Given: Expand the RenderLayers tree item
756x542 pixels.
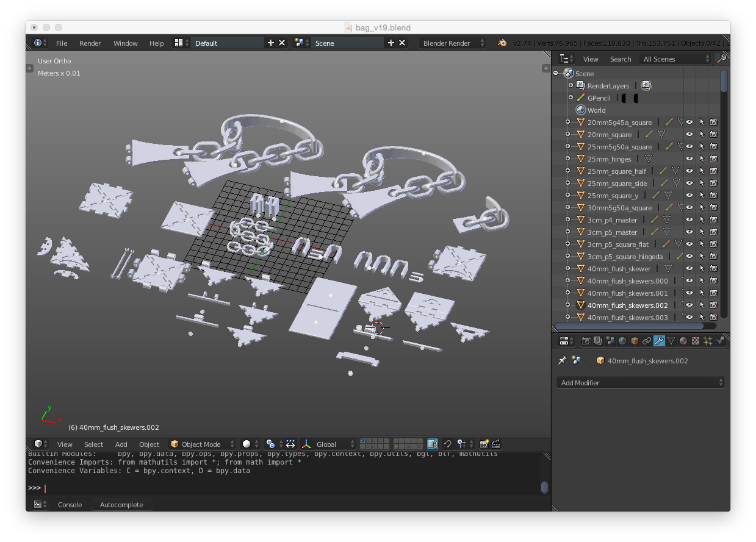Looking at the screenshot, I should [571, 85].
